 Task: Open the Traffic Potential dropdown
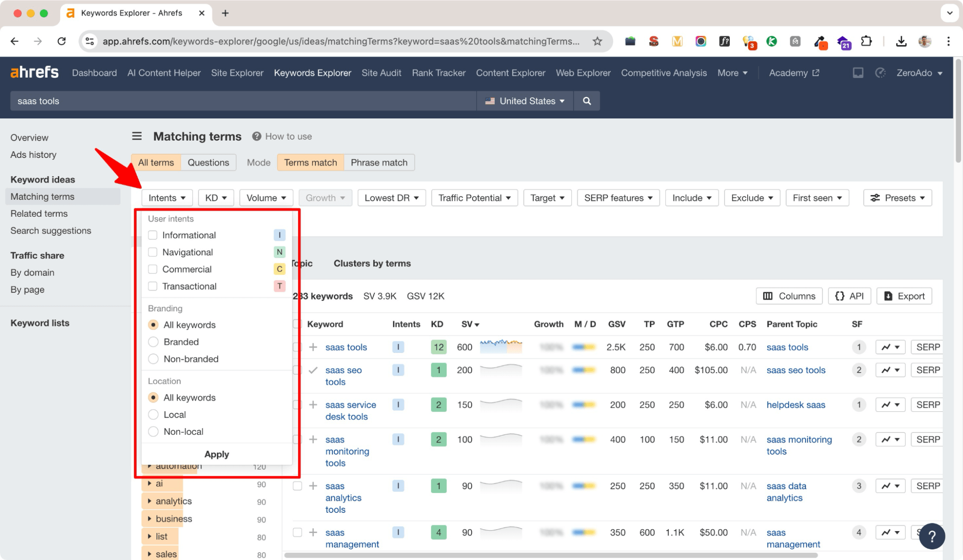tap(475, 198)
